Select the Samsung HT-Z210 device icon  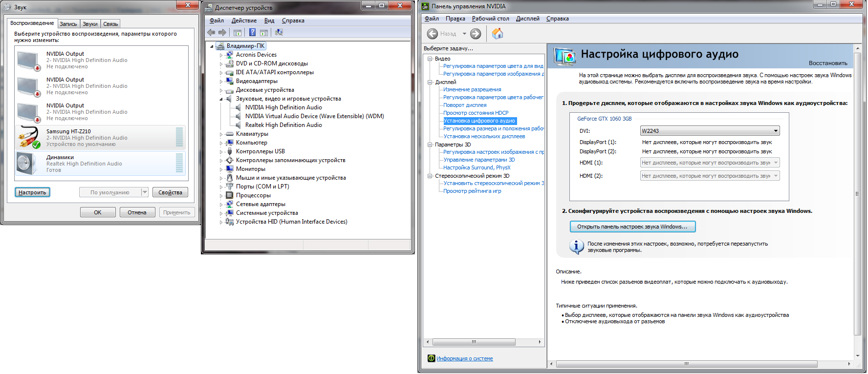tap(29, 138)
